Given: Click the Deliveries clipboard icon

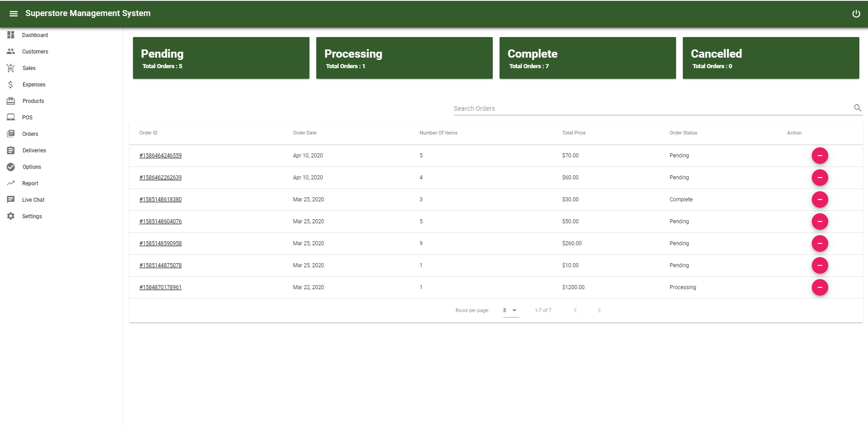Looking at the screenshot, I should point(11,150).
